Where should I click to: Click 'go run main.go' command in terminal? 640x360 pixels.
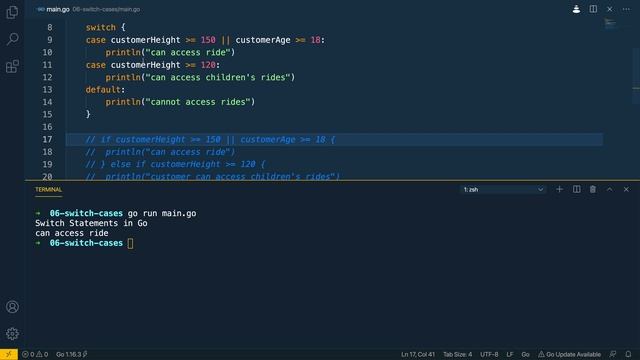click(162, 213)
